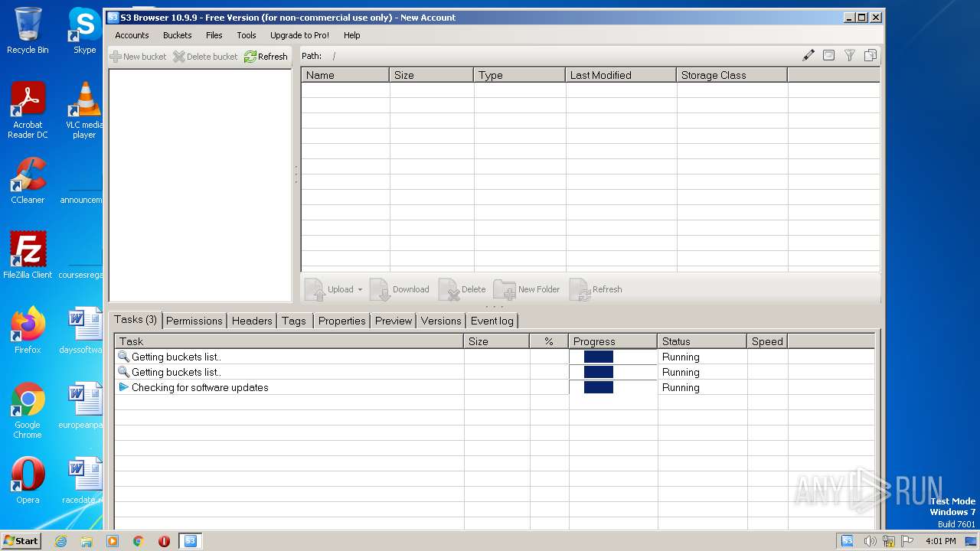Click the volume icon in the tray
The height and width of the screenshot is (551, 980).
coord(870,541)
